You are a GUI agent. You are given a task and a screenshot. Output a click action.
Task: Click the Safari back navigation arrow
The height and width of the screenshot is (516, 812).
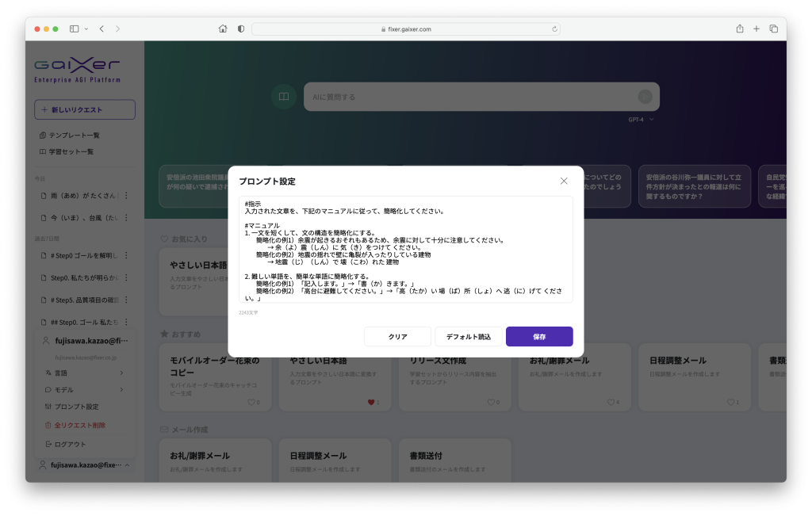[x=101, y=29]
